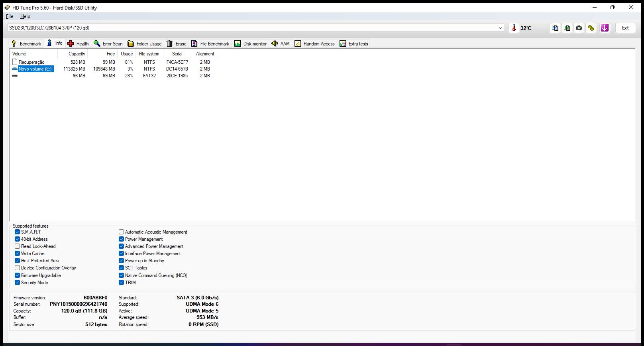
Task: Click the Folder Usage folder icon
Action: tap(131, 43)
